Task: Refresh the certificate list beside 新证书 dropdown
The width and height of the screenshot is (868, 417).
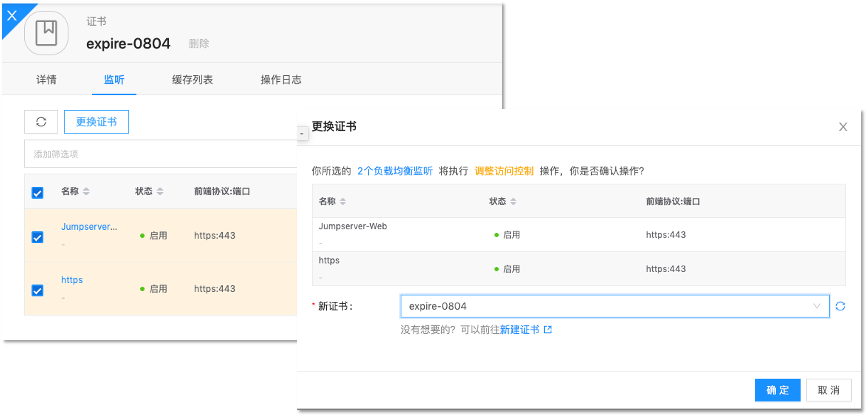Action: [x=841, y=306]
